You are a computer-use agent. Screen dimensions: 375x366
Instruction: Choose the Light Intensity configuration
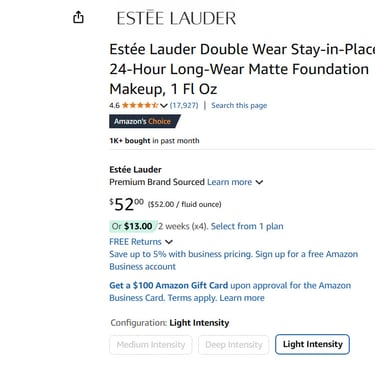pyautogui.click(x=312, y=344)
